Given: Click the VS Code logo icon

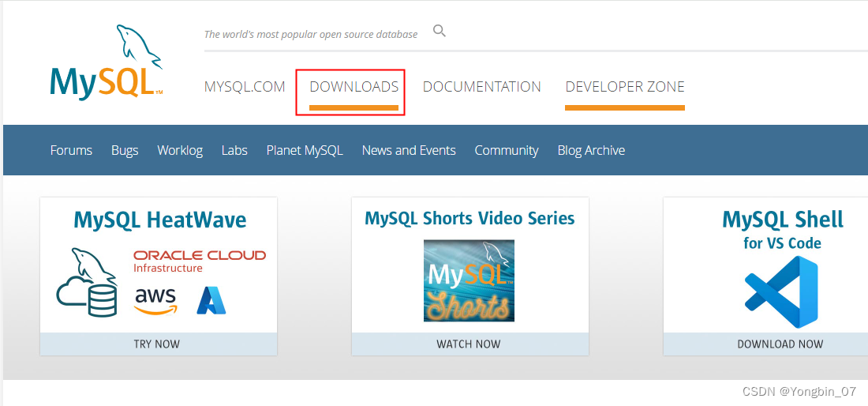Looking at the screenshot, I should pos(780,292).
